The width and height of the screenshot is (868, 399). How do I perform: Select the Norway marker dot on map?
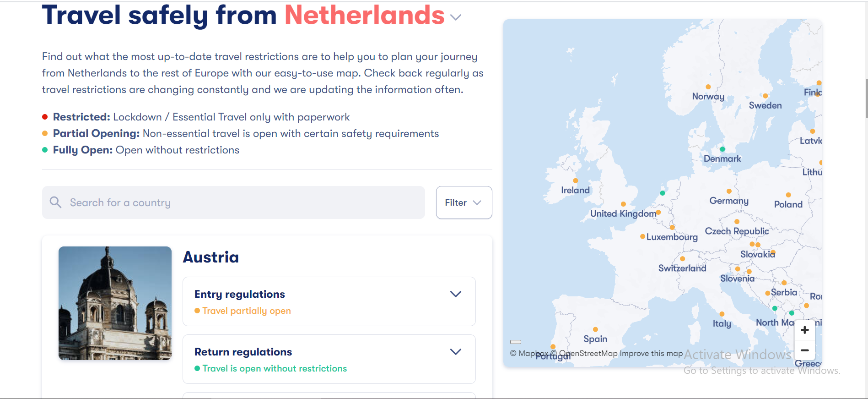pos(708,87)
